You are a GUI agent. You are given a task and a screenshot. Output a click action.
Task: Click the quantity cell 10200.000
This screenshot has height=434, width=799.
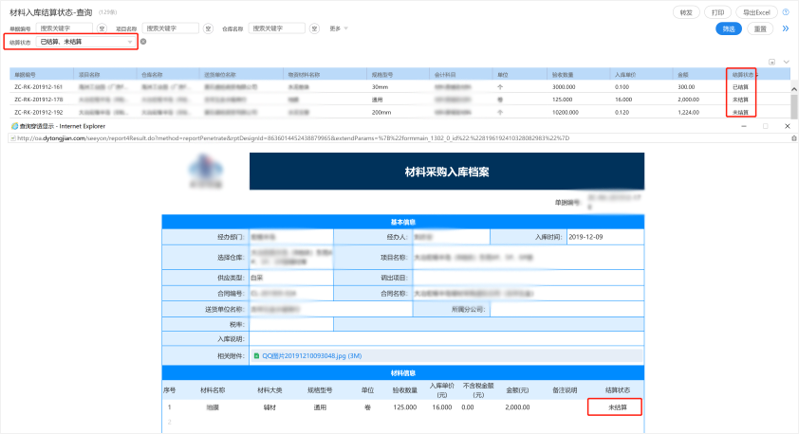[565, 112]
